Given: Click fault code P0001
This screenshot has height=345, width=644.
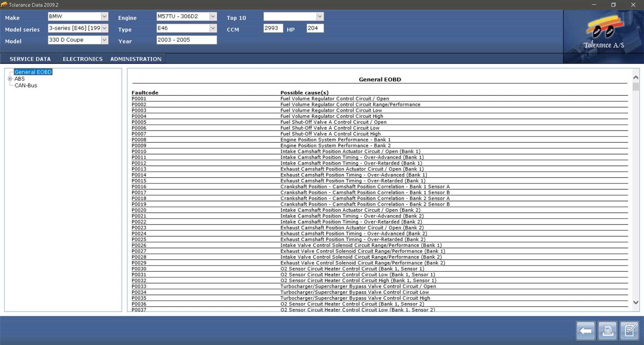Looking at the screenshot, I should (x=139, y=99).
